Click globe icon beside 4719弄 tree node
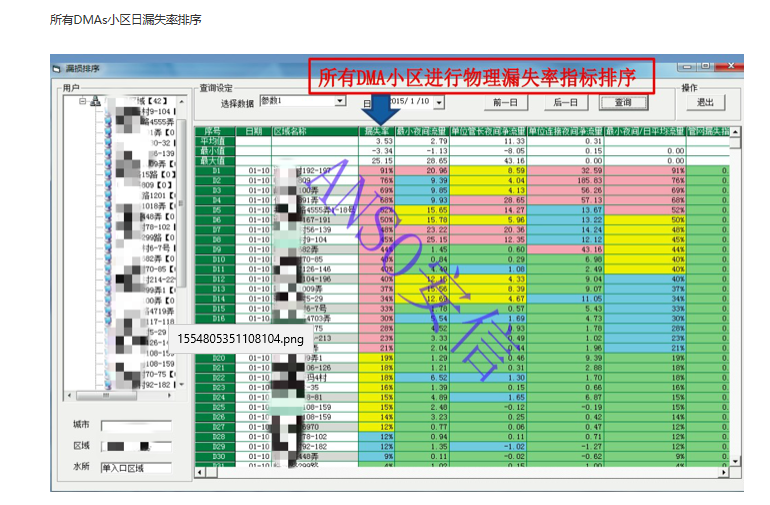The image size is (770, 505). 108,311
